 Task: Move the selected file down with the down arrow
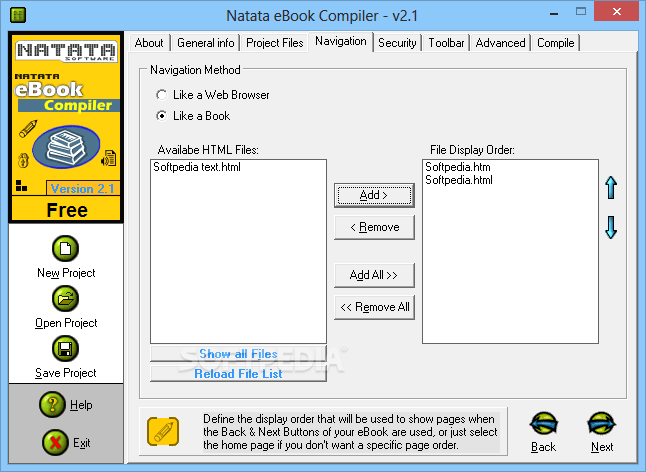click(x=611, y=227)
